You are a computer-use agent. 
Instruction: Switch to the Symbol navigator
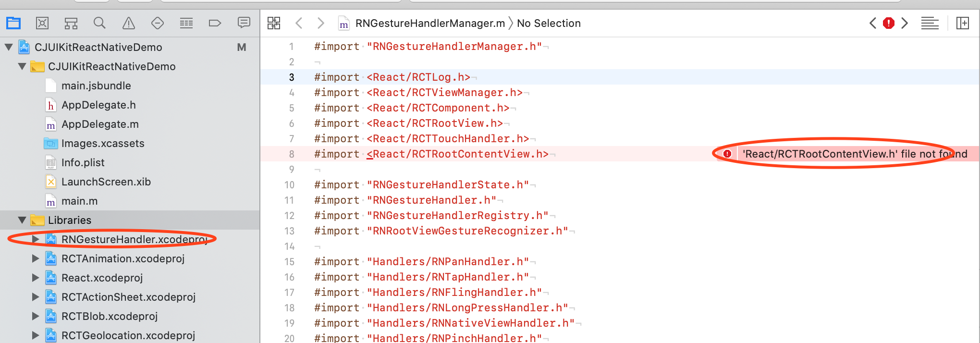point(71,23)
